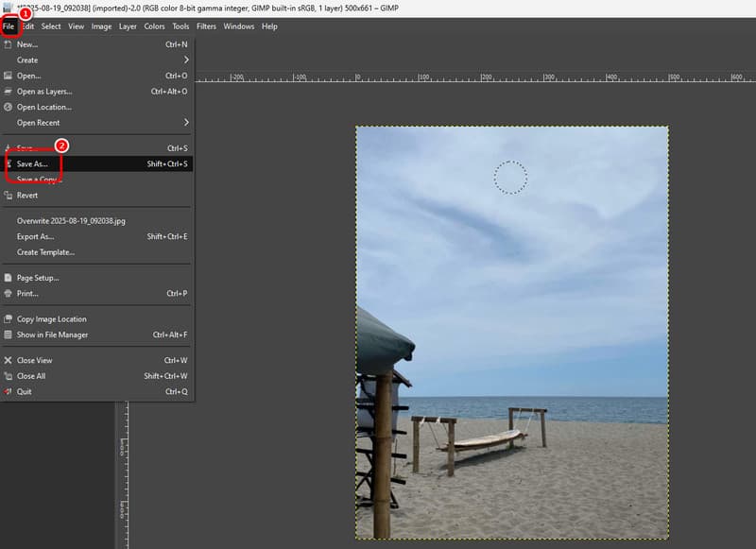The height and width of the screenshot is (549, 756).
Task: Expand the Open Recent submenu arrow
Action: tap(186, 123)
